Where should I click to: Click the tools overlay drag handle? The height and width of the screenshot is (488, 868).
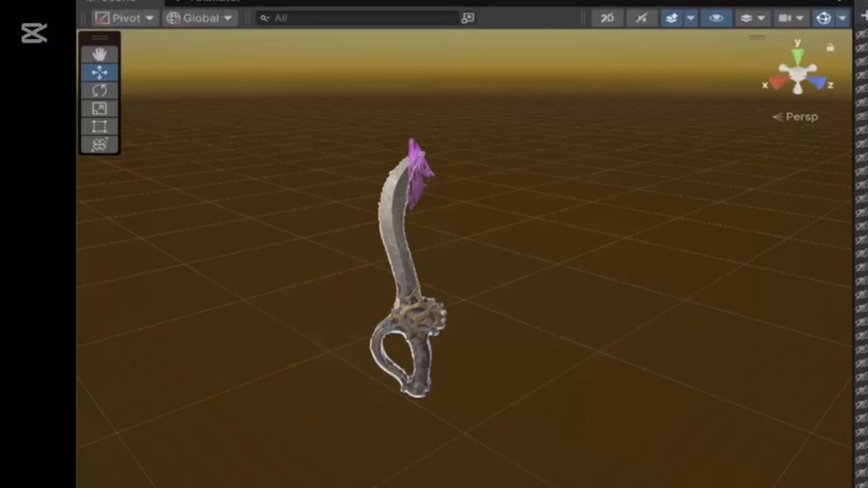pyautogui.click(x=100, y=38)
